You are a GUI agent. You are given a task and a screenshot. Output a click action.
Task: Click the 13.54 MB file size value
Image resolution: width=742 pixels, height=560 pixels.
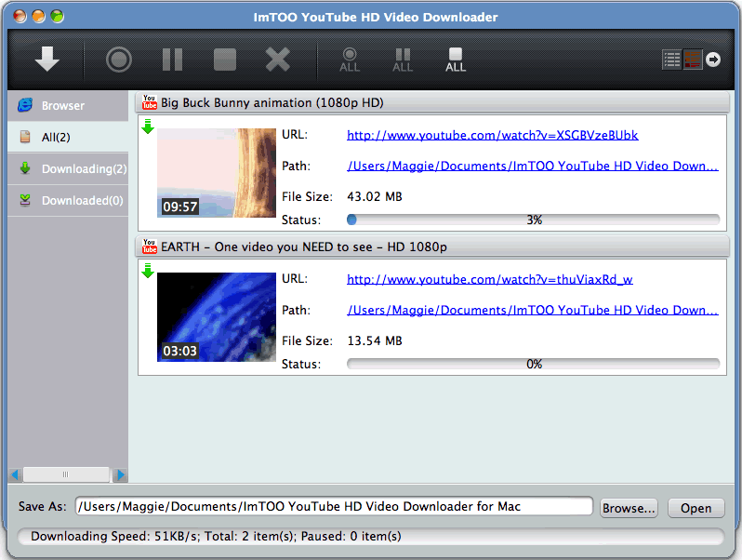[375, 340]
